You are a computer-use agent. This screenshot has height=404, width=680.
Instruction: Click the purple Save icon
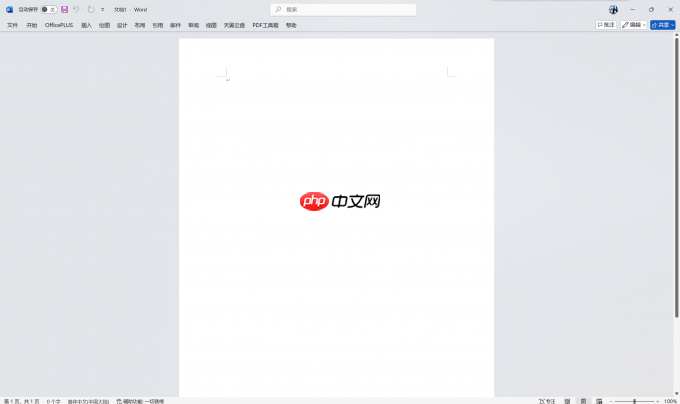point(65,10)
